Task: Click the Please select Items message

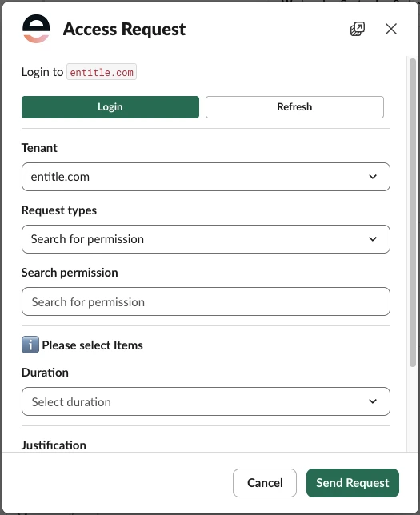Action: (x=92, y=345)
